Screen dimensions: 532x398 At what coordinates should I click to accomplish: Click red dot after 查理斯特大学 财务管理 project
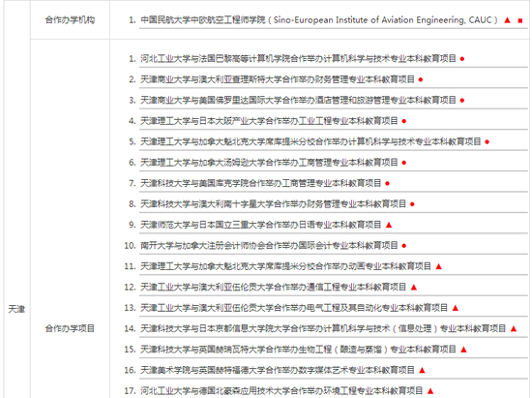(x=421, y=79)
